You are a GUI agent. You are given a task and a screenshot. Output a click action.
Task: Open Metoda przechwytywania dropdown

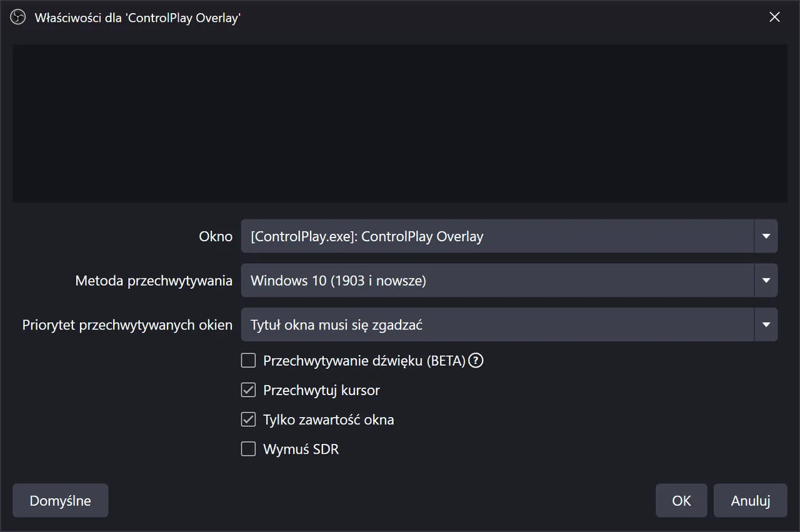point(509,281)
